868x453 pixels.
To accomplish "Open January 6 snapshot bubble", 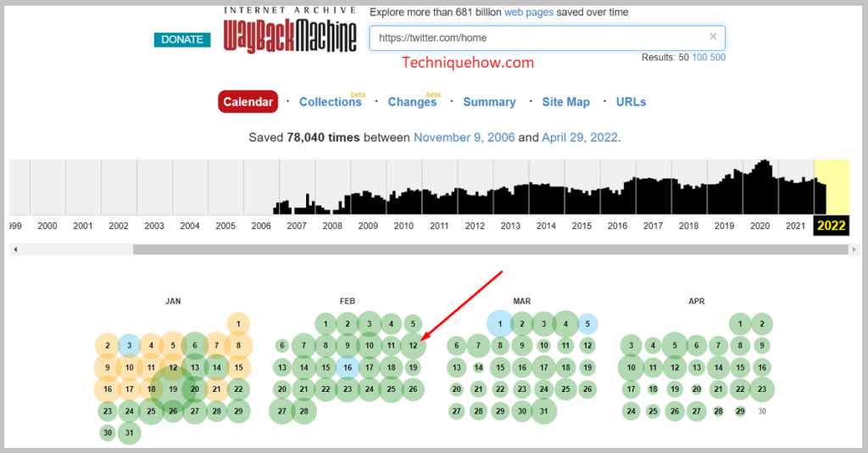I will click(195, 345).
